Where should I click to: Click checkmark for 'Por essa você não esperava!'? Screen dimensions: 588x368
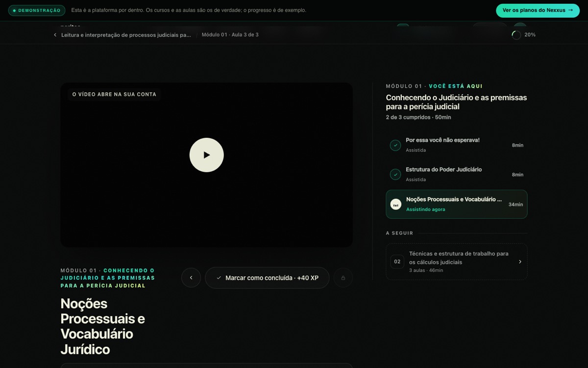395,145
